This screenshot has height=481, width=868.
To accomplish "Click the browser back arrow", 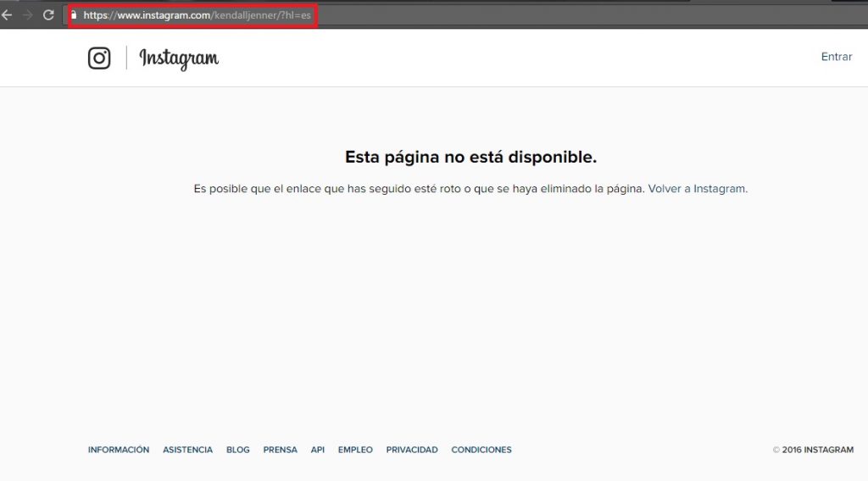I will pos(7,15).
